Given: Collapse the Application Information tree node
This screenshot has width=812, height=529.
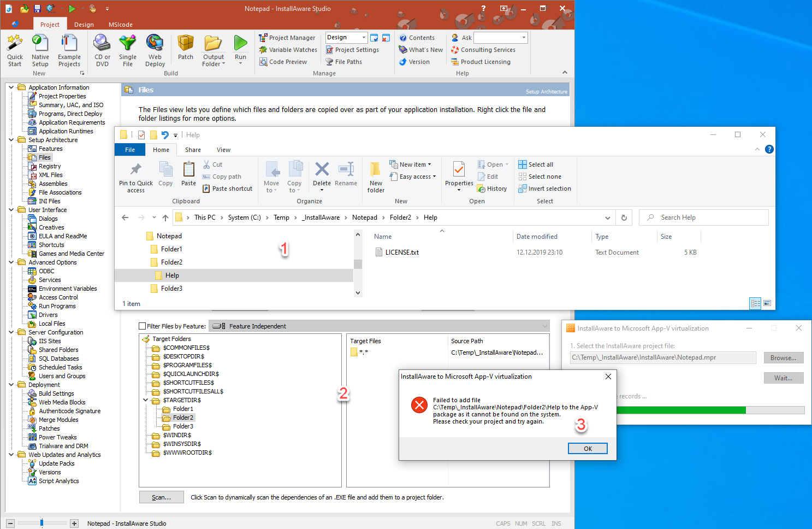Looking at the screenshot, I should pyautogui.click(x=11, y=87).
